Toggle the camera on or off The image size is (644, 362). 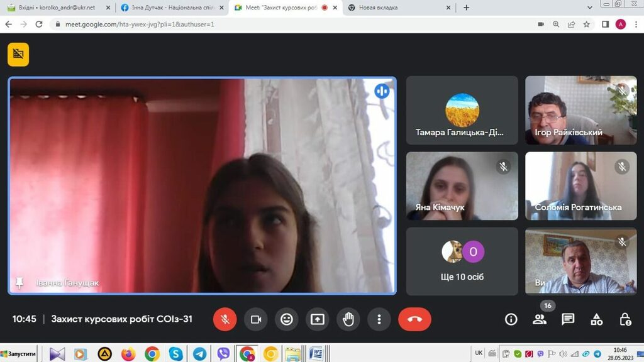pyautogui.click(x=256, y=319)
